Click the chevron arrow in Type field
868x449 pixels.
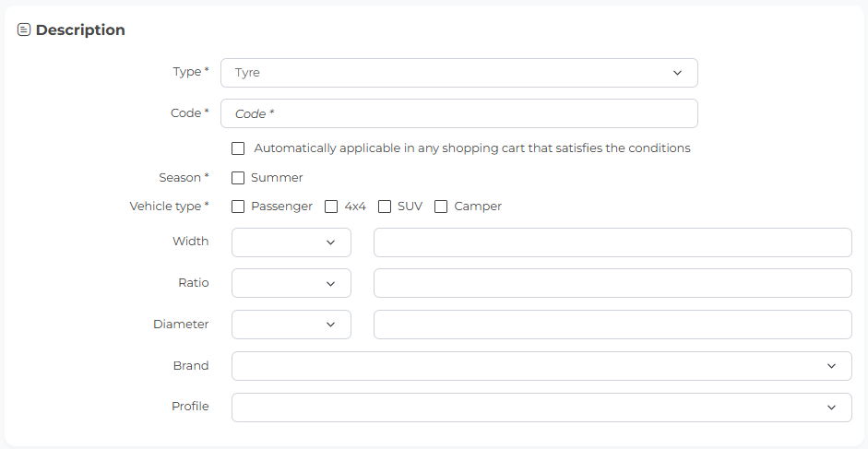tap(677, 73)
